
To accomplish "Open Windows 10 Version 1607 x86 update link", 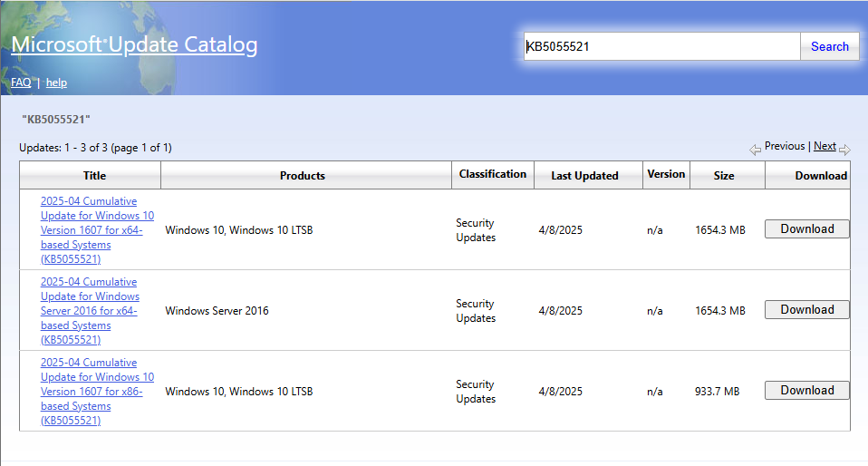I will tap(97, 391).
